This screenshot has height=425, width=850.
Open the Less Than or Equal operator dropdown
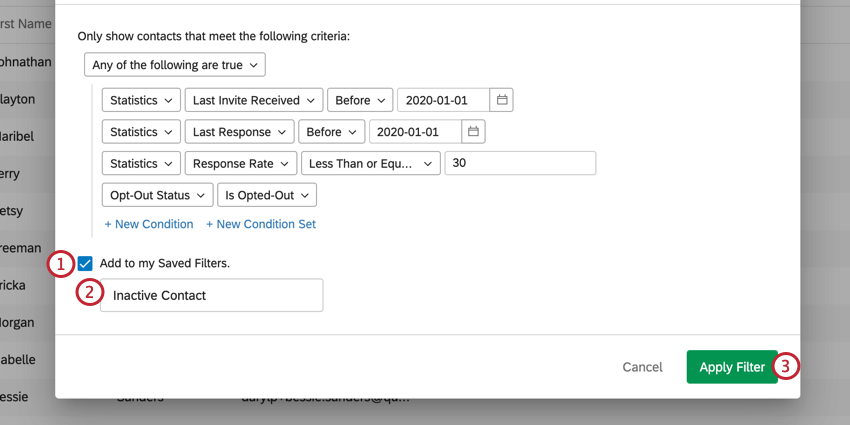(x=371, y=163)
